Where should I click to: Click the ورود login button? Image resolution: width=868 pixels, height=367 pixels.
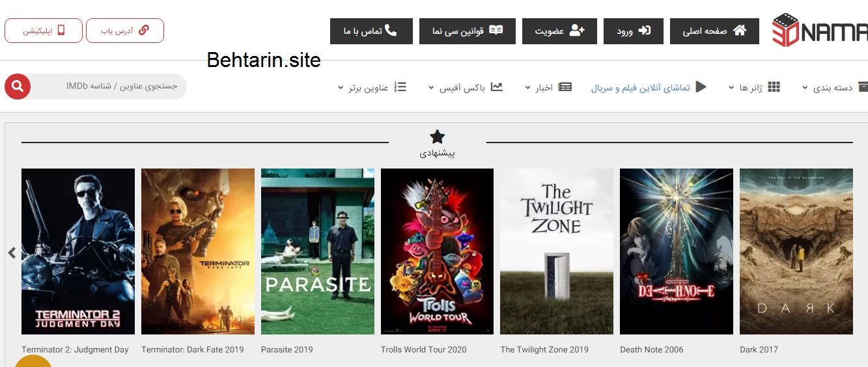point(634,31)
